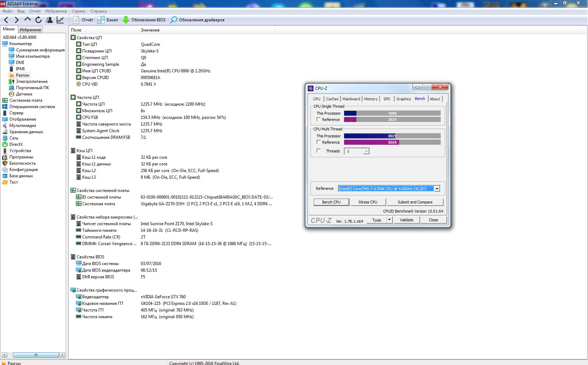Open the Threads count dropdown in CPU-Z

pyautogui.click(x=366, y=151)
